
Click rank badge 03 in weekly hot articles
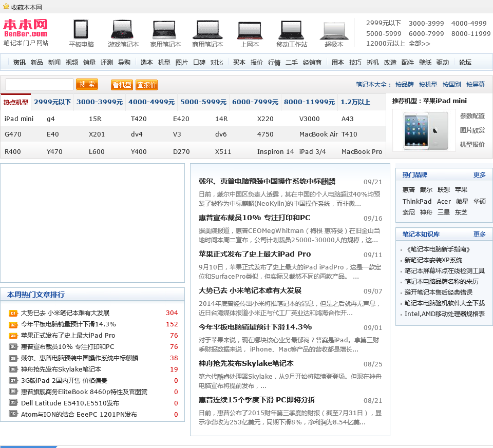(13, 336)
